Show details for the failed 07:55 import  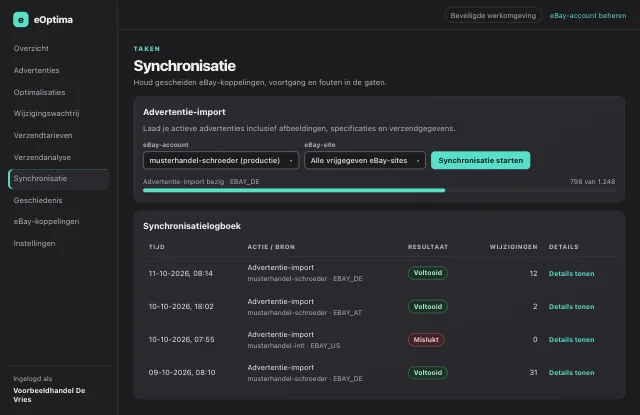point(571,340)
